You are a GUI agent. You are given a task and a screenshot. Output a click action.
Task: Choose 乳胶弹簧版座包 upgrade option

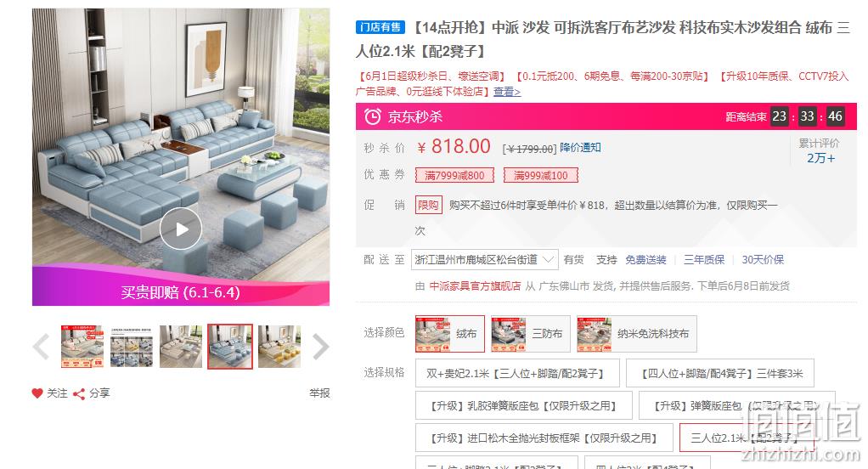(524, 405)
